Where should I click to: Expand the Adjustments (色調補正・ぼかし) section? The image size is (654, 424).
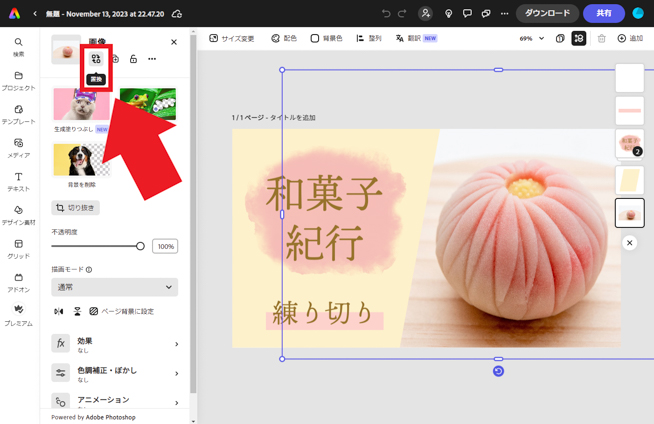(115, 373)
